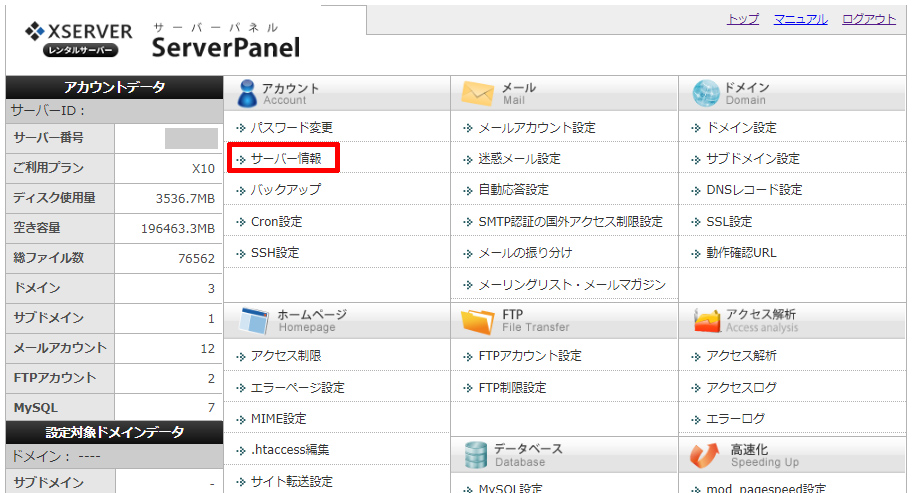Click the Access analysis chart icon
The image size is (921, 493).
706,321
